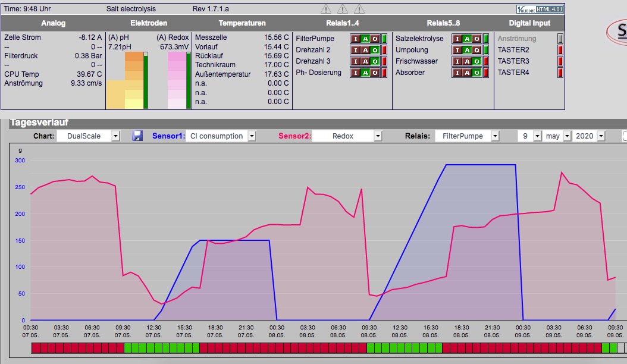Click the green pH level bar
The width and height of the screenshot is (627, 364).
[146, 81]
